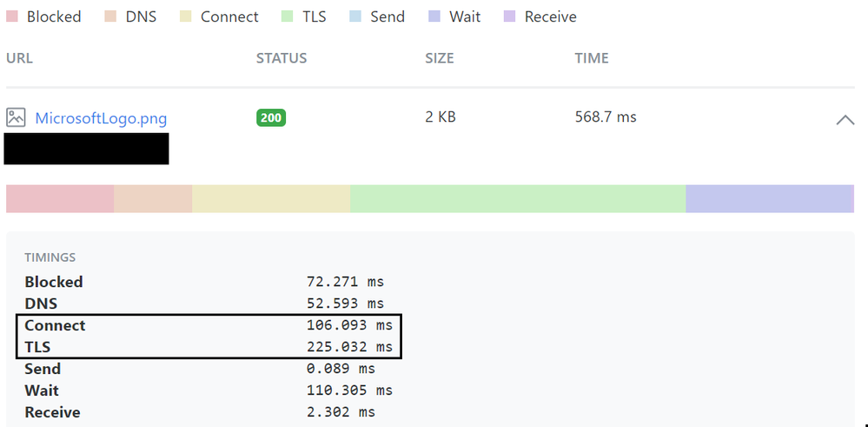This screenshot has width=868, height=427.
Task: Click the TLS legend color swatch
Action: 287,17
